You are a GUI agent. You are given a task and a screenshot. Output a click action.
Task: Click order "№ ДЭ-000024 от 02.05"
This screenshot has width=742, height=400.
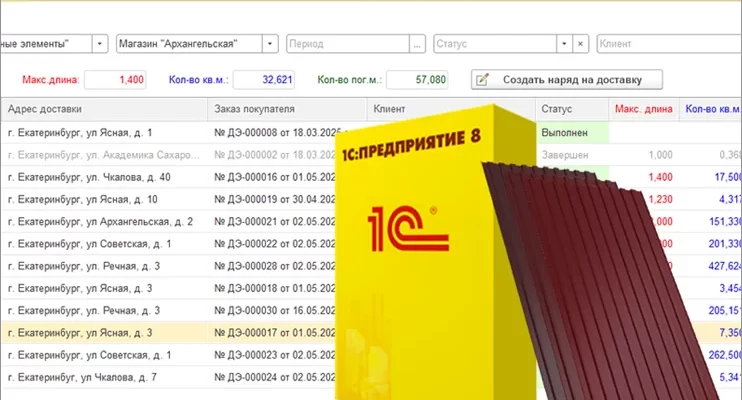coord(274,378)
